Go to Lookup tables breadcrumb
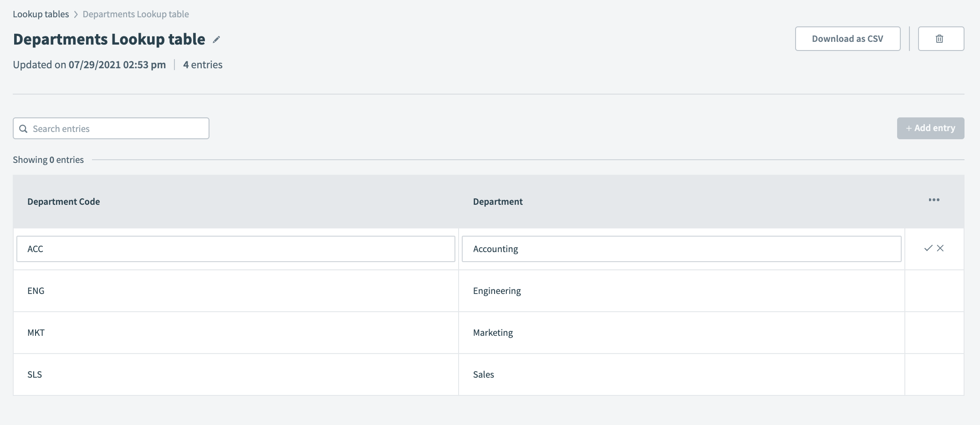Screen dimensions: 980x425 tap(41, 14)
